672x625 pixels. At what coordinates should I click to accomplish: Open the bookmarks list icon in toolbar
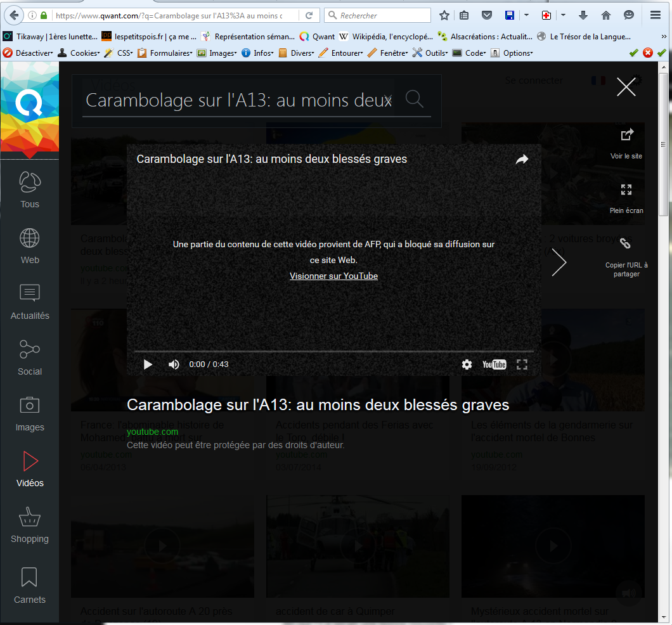click(464, 15)
